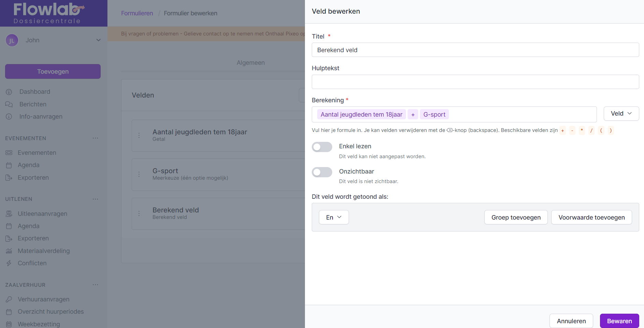Open the En condition dropdown
The image size is (644, 328).
(333, 217)
